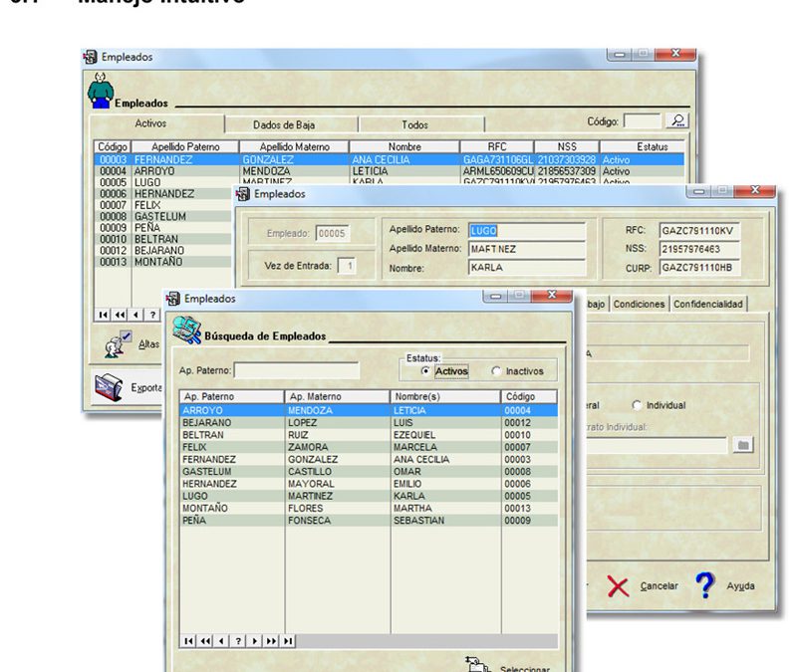The height and width of the screenshot is (672, 797).
Task: Select the Individual contract radio option
Action: tap(638, 405)
